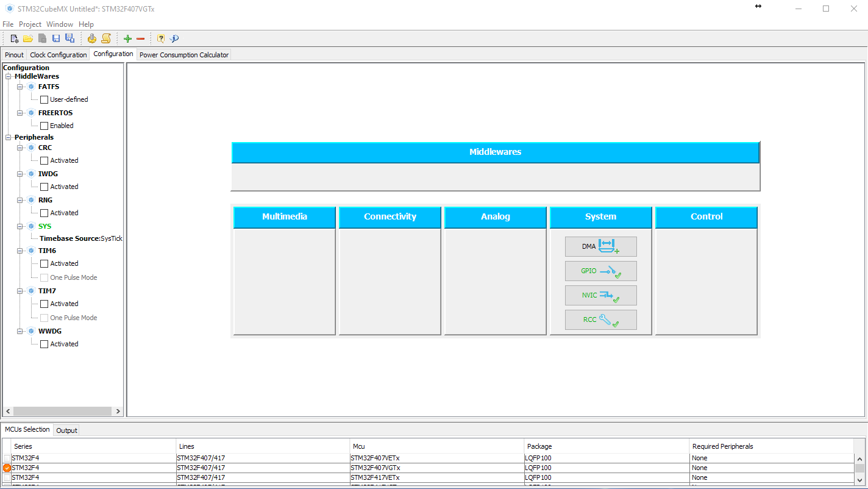868x489 pixels.
Task: Tick the FREERTOS Enabled checkbox
Action: (44, 126)
